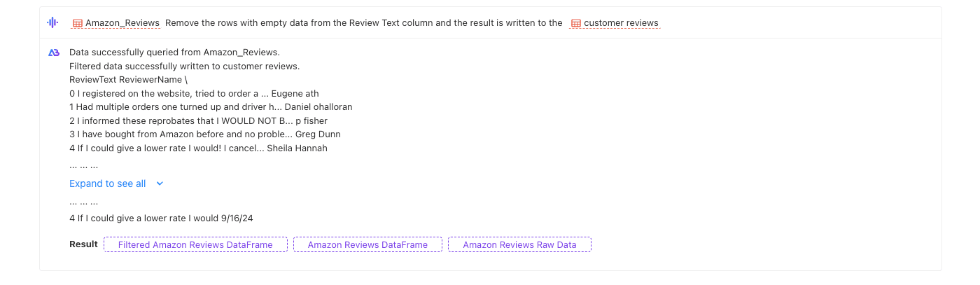
Task: Open the Amazon Reviews DataFrame result
Action: 367,244
